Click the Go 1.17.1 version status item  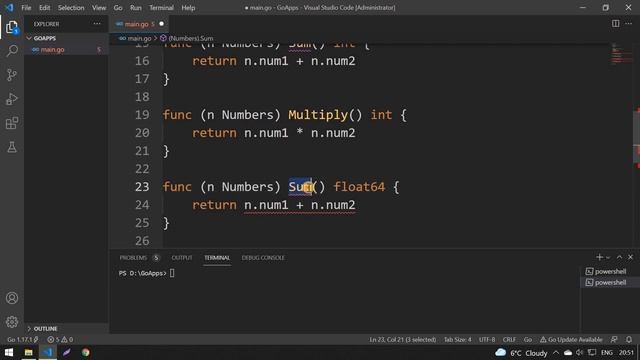[22, 340]
